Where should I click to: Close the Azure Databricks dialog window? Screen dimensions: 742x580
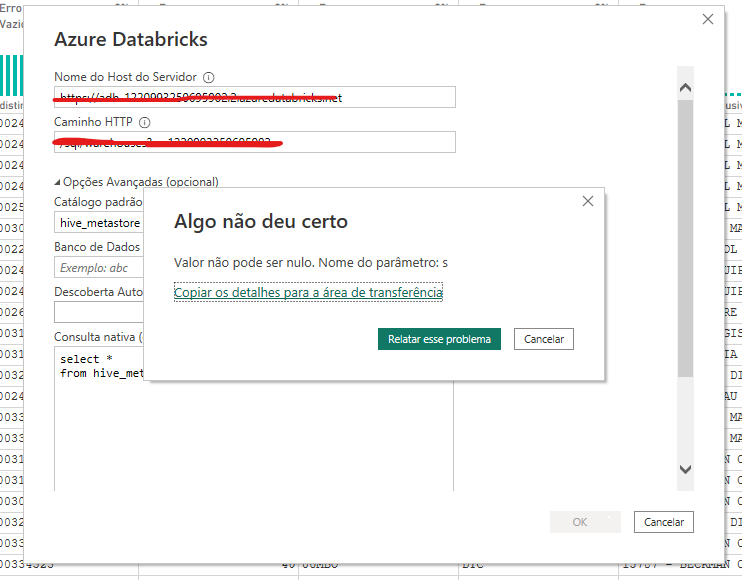[708, 19]
